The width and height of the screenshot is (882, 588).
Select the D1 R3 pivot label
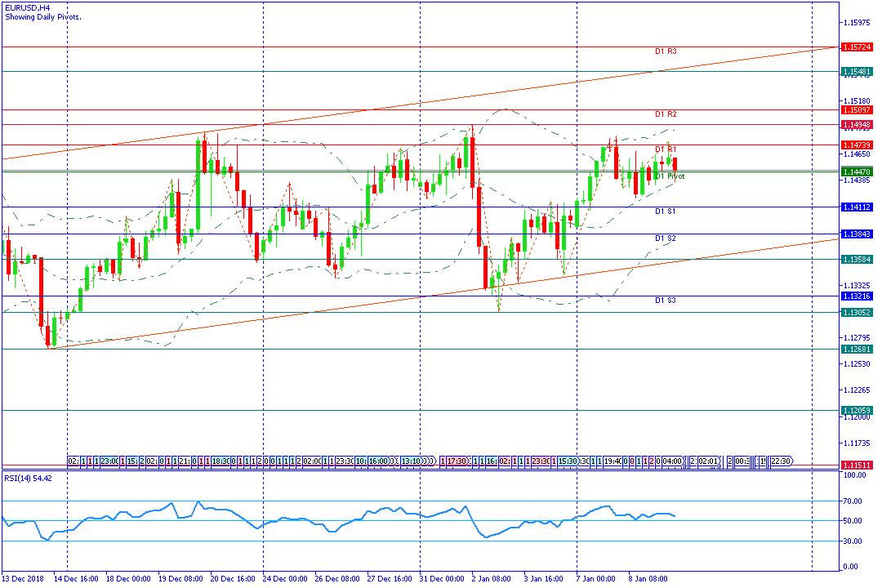[x=666, y=51]
